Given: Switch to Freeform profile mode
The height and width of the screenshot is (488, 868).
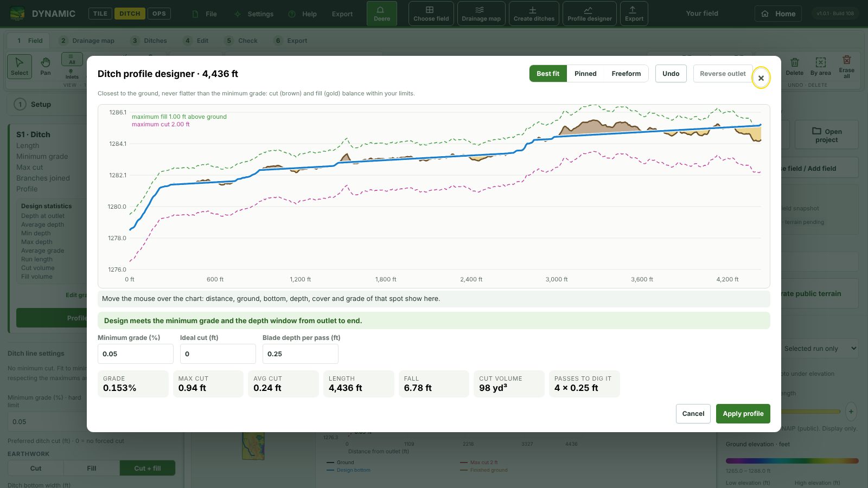Looking at the screenshot, I should 626,74.
